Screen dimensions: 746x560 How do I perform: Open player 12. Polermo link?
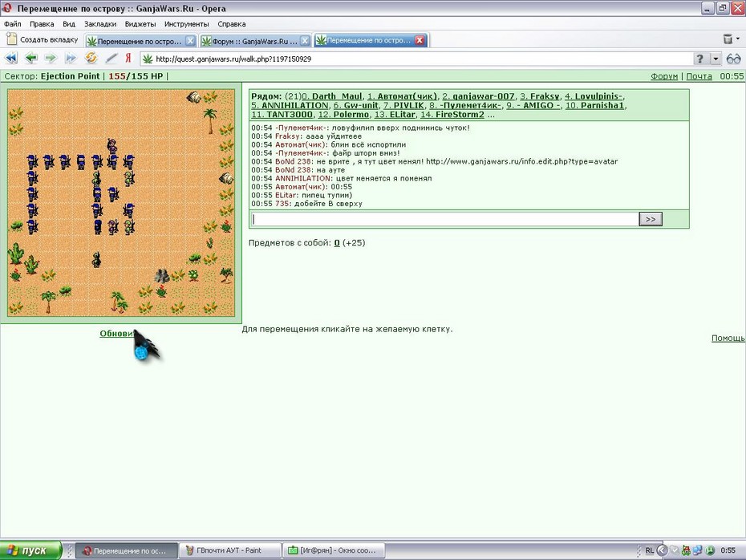(343, 114)
